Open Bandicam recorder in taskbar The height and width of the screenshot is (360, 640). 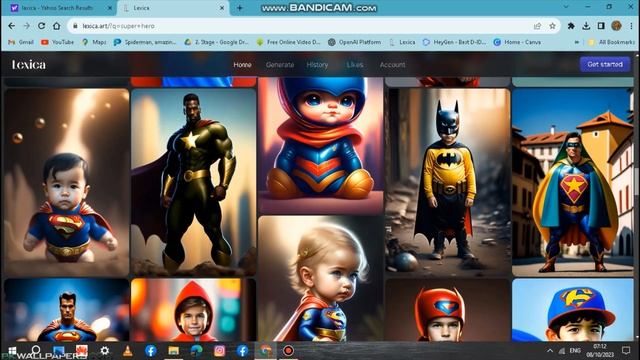288,351
